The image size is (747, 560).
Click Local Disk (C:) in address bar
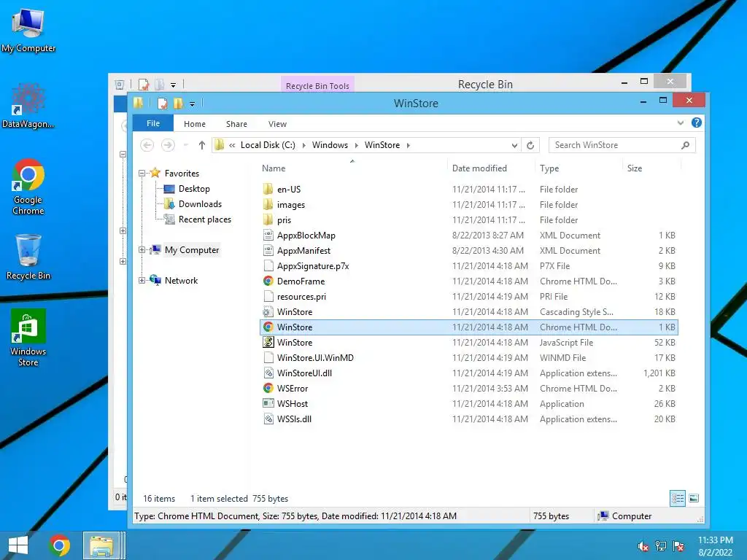click(x=268, y=145)
